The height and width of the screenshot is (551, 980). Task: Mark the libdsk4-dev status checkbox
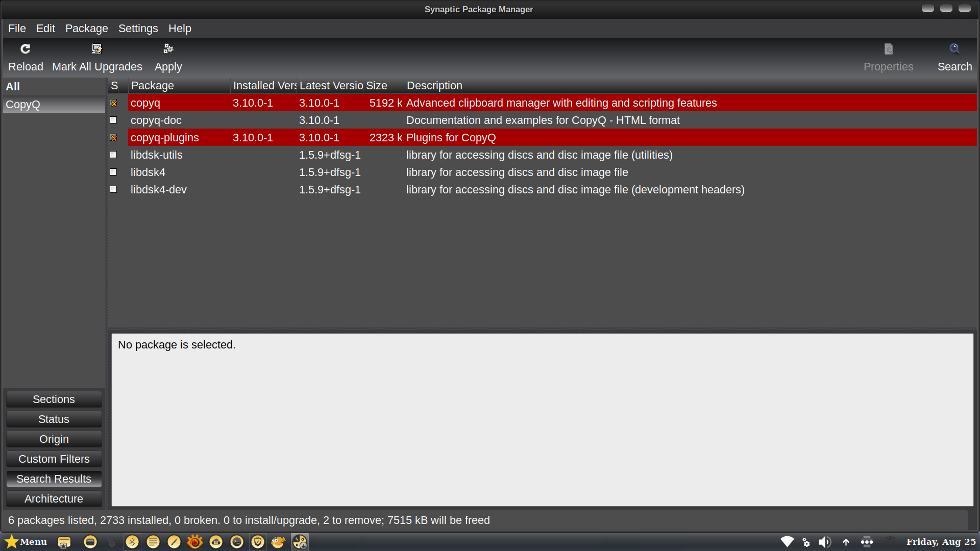click(x=113, y=190)
